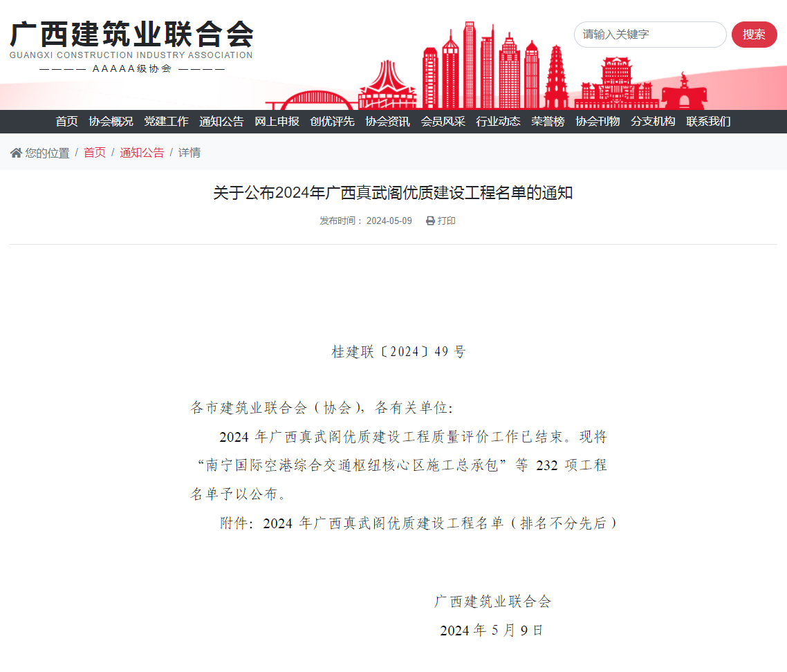Select 会员风采 in the navigation bar
Screen dimensions: 787x672
443,122
